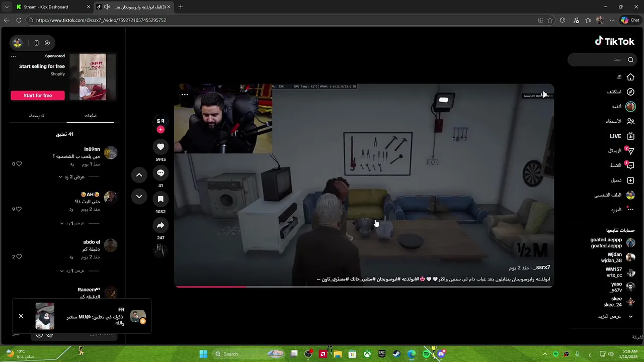Open the sponsored ad three-dot menu
The height and width of the screenshot is (362, 644).
pos(14,56)
